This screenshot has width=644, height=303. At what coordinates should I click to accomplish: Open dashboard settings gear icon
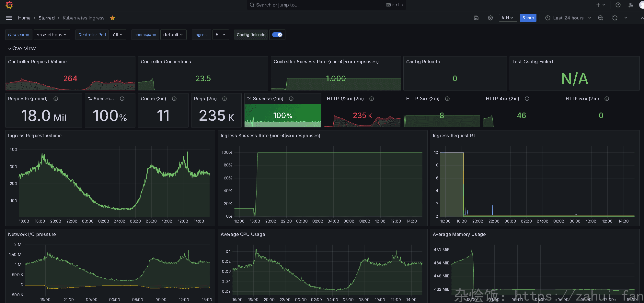pos(490,18)
